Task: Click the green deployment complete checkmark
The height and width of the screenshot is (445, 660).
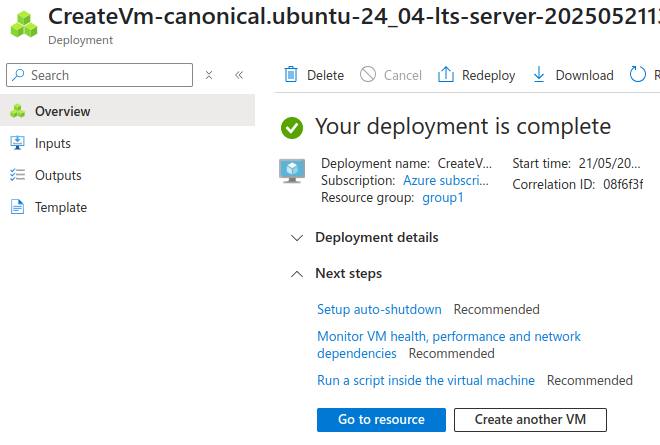Action: 292,128
